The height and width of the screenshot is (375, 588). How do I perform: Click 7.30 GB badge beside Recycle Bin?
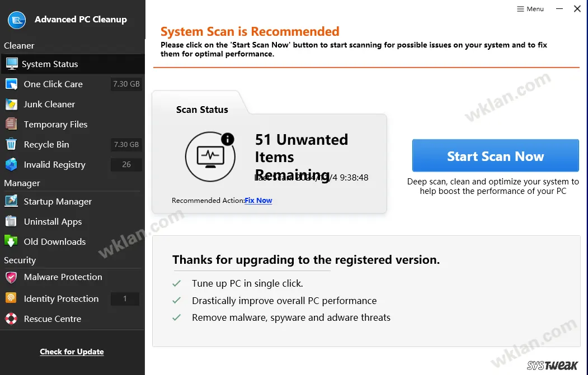126,144
